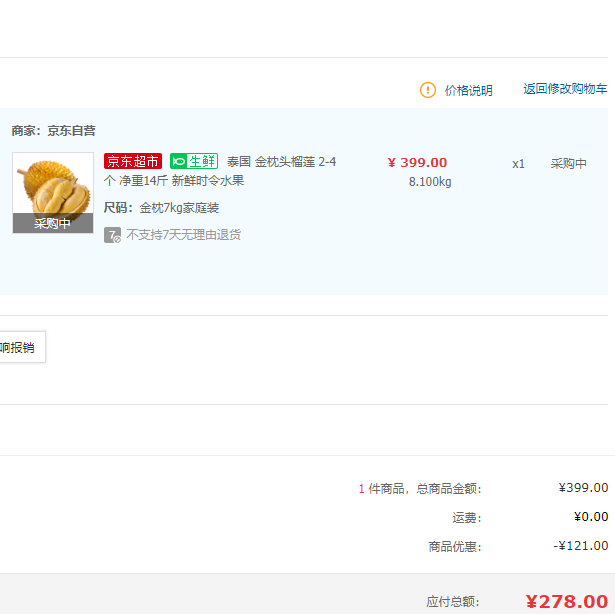Open the 价格说明 price explanation link
Screen dimensions: 615x614
coord(468,91)
